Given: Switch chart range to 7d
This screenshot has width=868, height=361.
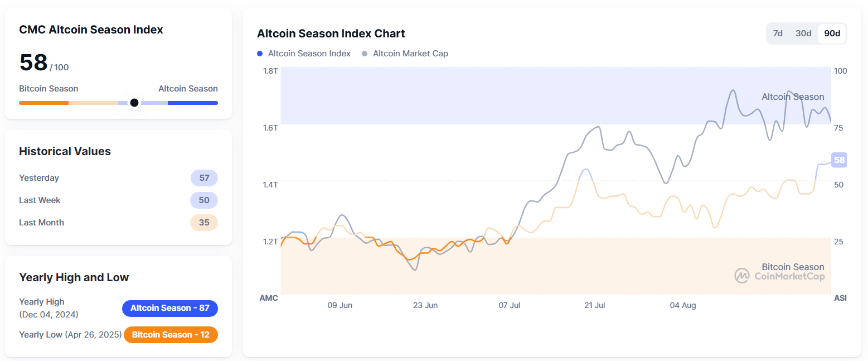Looking at the screenshot, I should click(x=778, y=33).
